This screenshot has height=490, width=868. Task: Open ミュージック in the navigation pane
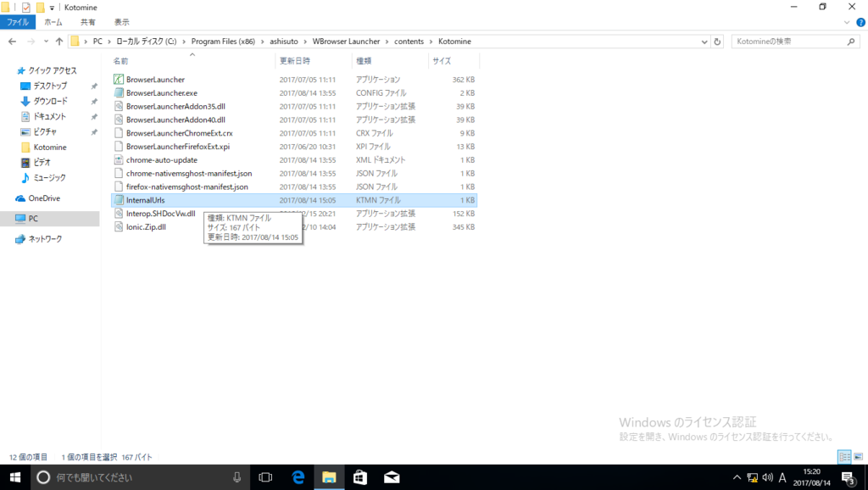tap(48, 178)
